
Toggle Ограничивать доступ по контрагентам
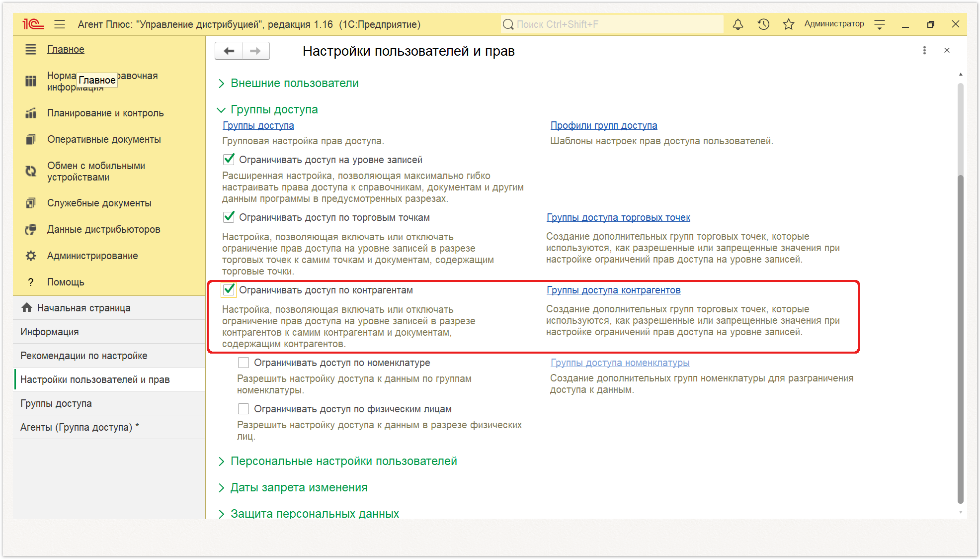[229, 289]
